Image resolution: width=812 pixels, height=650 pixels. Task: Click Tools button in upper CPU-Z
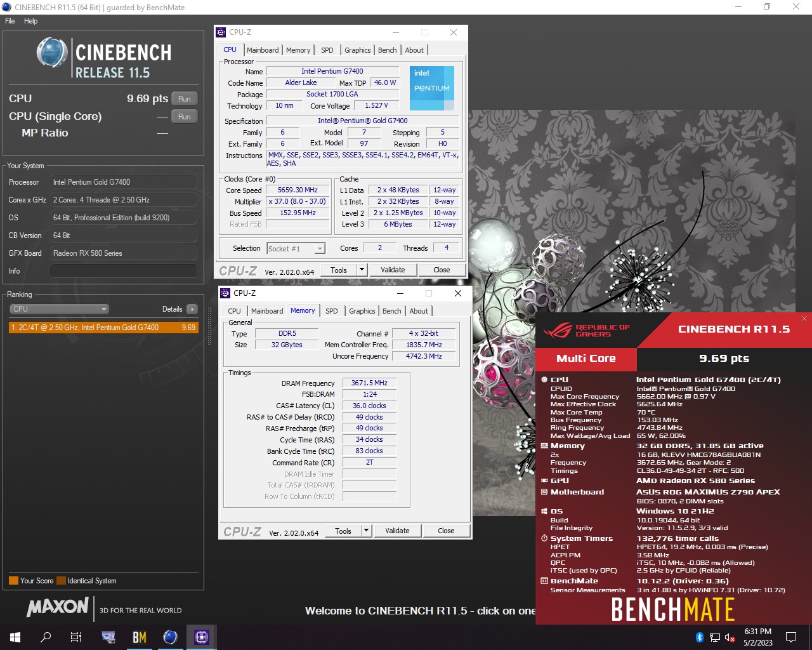(x=339, y=270)
